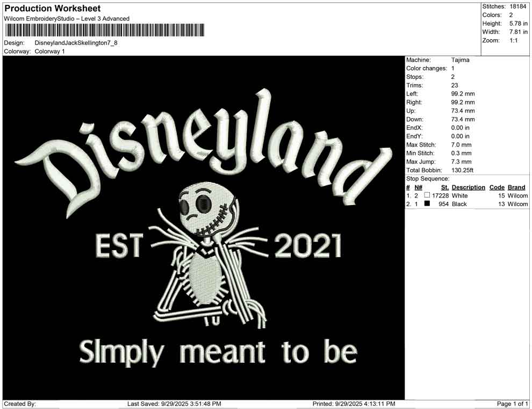Viewport: 532px width, 409px height.
Task: Click the stitch count "17228" for White
Action: [441, 195]
